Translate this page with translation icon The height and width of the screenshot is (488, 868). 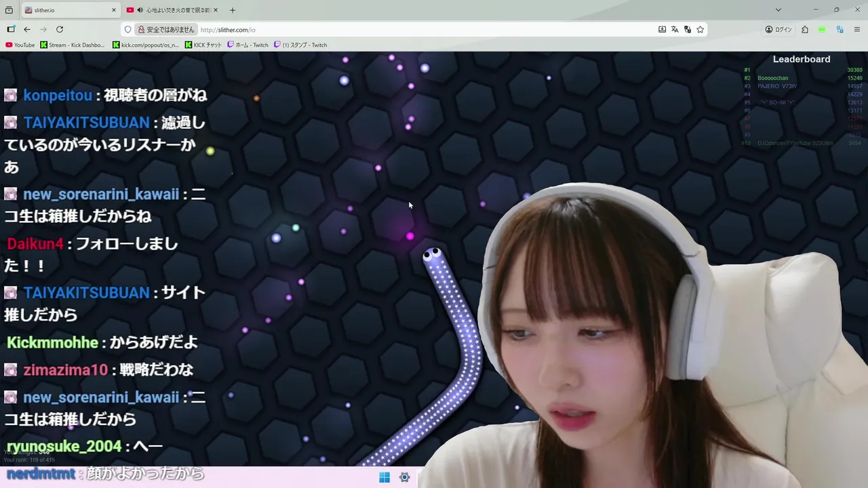pos(675,29)
